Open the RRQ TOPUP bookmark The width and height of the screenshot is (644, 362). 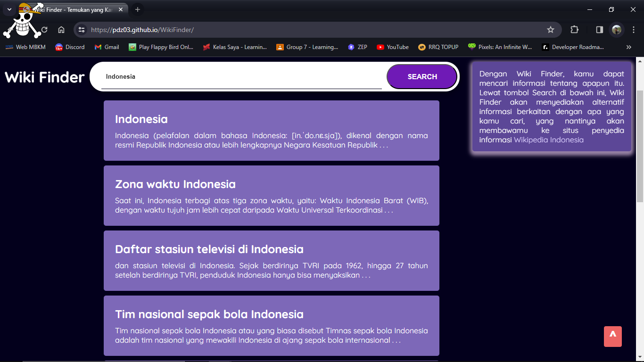tap(438, 47)
